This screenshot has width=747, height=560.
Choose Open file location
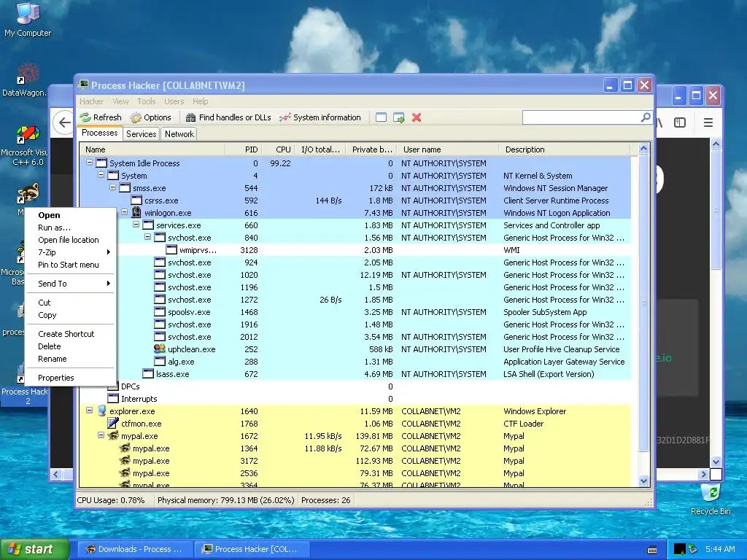(x=69, y=240)
